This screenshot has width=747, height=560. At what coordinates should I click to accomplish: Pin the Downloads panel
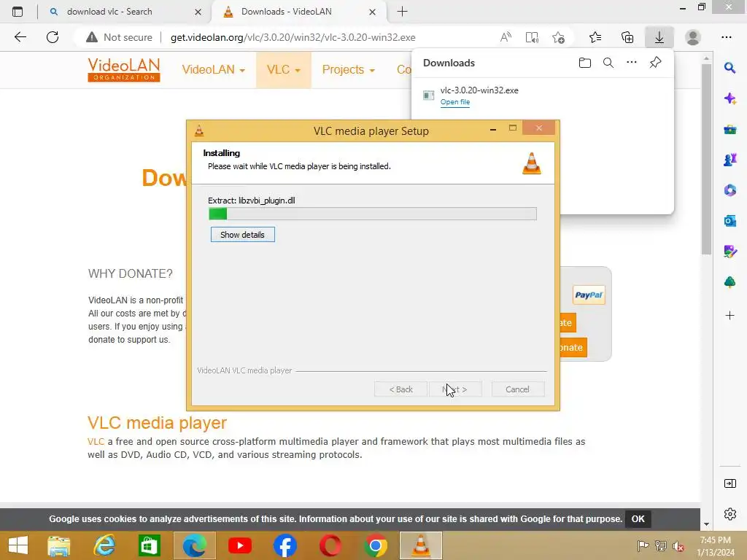click(656, 63)
